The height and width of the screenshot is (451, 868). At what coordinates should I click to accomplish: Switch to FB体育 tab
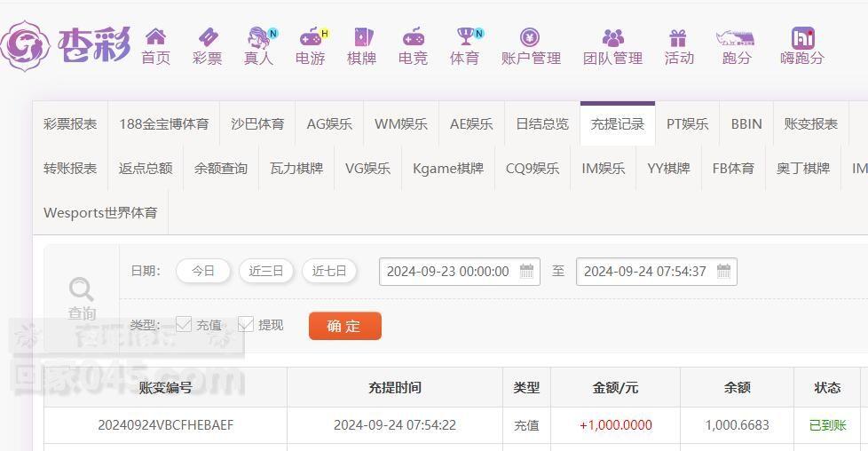pos(733,169)
